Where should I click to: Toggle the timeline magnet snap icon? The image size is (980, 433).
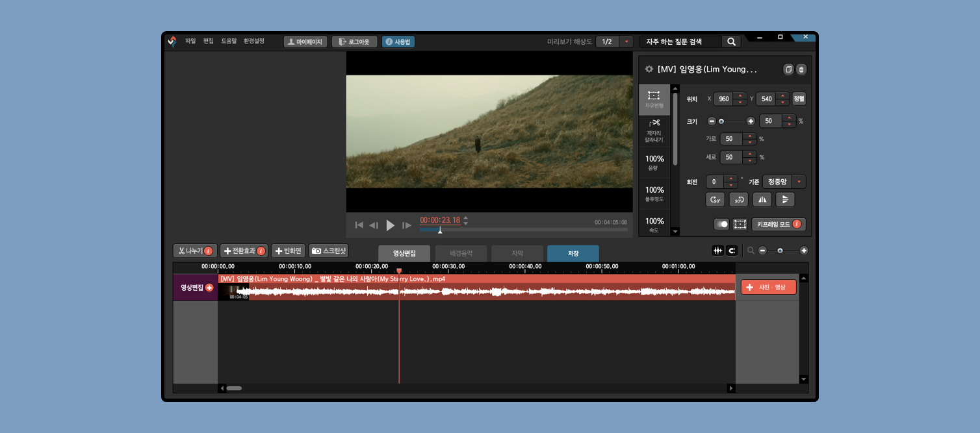point(732,251)
